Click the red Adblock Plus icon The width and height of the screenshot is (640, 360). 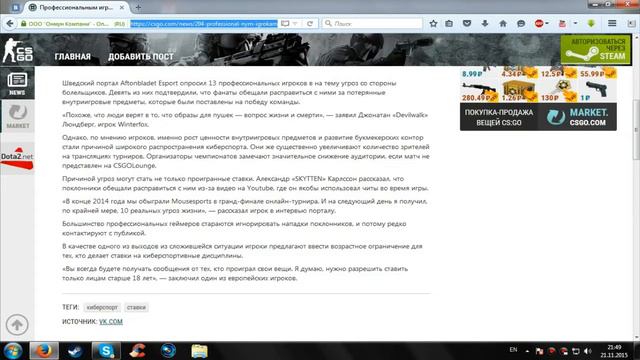click(x=539, y=24)
